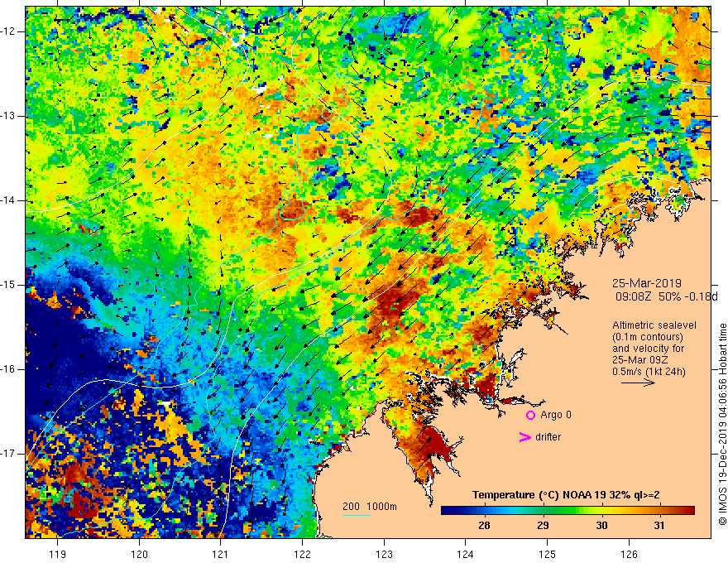The width and height of the screenshot is (728, 563).
Task: Click the latitude axis label -14
Action: [9, 200]
